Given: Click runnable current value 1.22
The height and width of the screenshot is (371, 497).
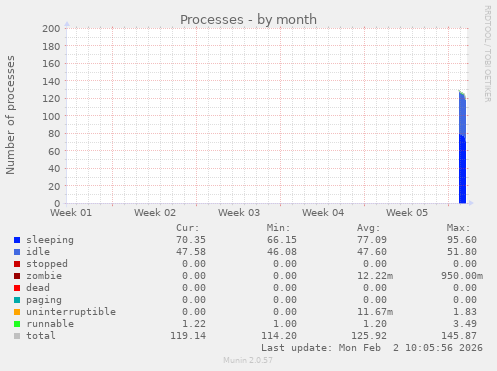Looking at the screenshot, I should (x=194, y=324).
